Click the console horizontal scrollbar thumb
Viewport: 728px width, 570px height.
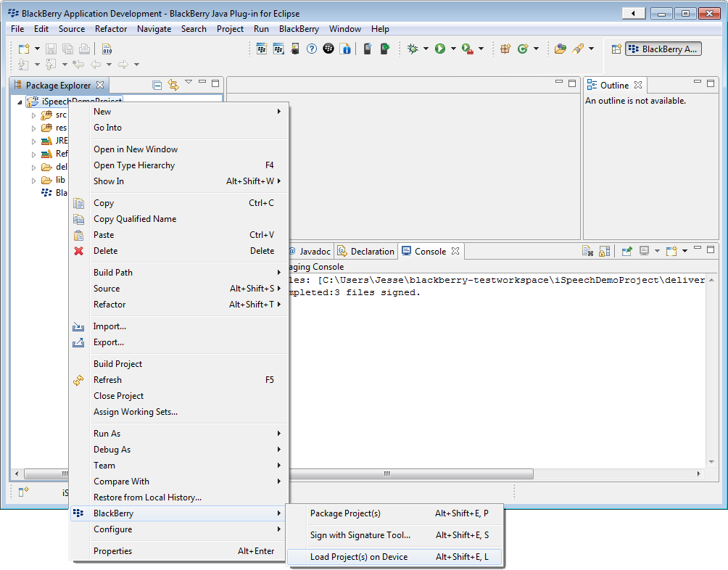[387, 474]
